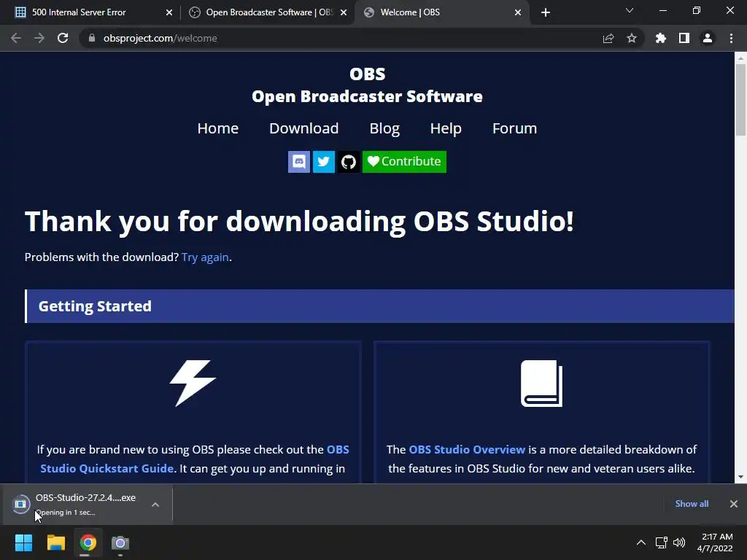The width and height of the screenshot is (747, 560).
Task: Close the 500 Internal Server Error tab
Action: click(x=169, y=12)
